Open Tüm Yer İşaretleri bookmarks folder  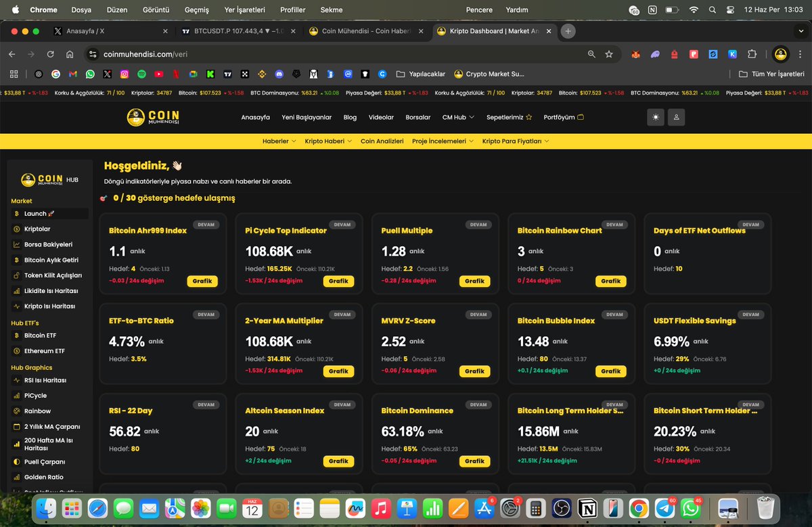coord(771,74)
